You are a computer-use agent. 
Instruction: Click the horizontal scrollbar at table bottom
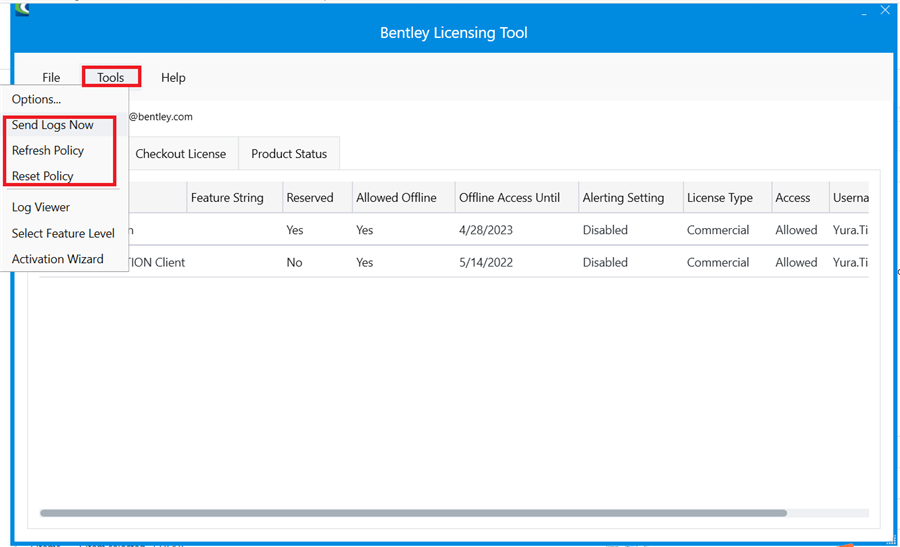click(x=412, y=513)
